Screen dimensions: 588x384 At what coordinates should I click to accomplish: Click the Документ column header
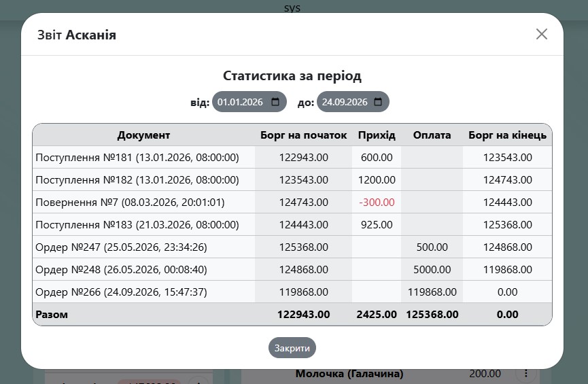pos(143,135)
